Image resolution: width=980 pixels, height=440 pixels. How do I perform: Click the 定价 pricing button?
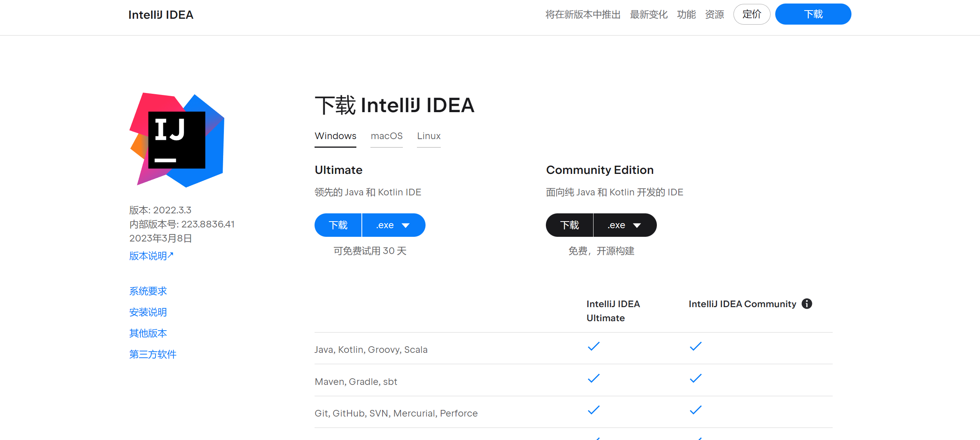click(752, 14)
